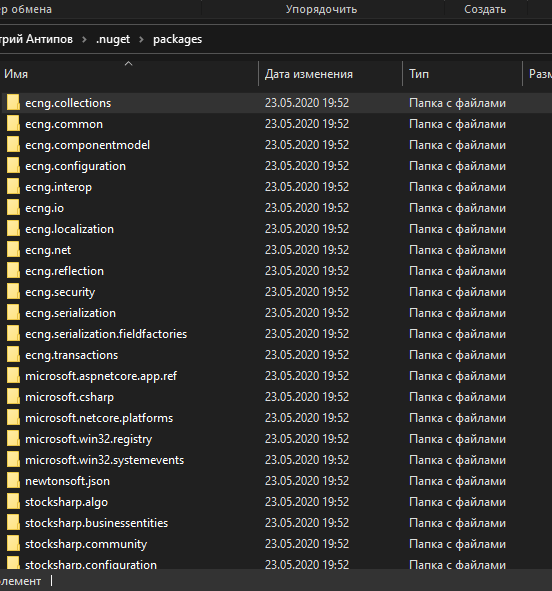Toggle sort order via arrow above Имя
This screenshot has width=552, height=591.
128,64
